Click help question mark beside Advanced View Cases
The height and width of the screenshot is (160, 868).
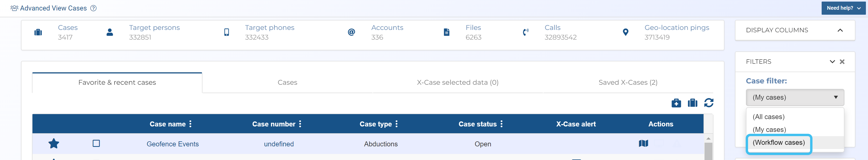click(93, 8)
